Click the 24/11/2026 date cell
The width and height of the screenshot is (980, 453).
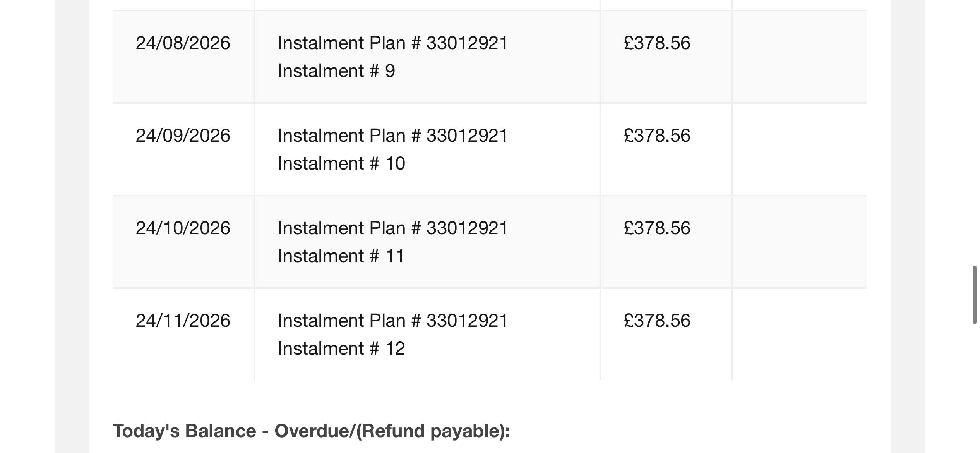pyautogui.click(x=183, y=320)
